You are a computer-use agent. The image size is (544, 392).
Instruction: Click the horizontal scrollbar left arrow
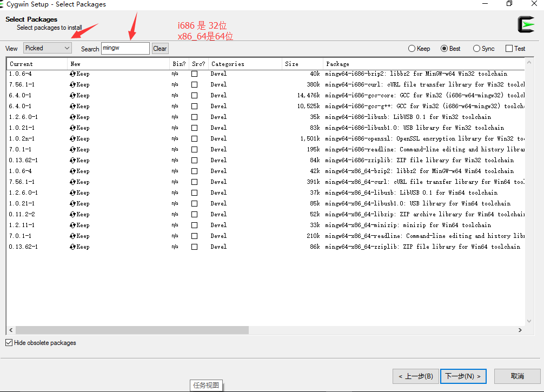tap(11, 330)
